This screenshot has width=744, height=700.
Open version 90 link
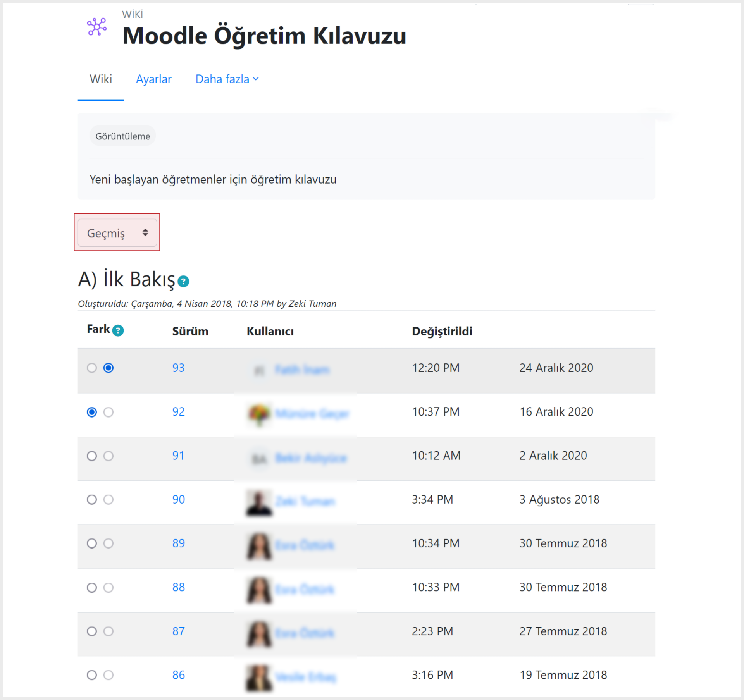[178, 499]
